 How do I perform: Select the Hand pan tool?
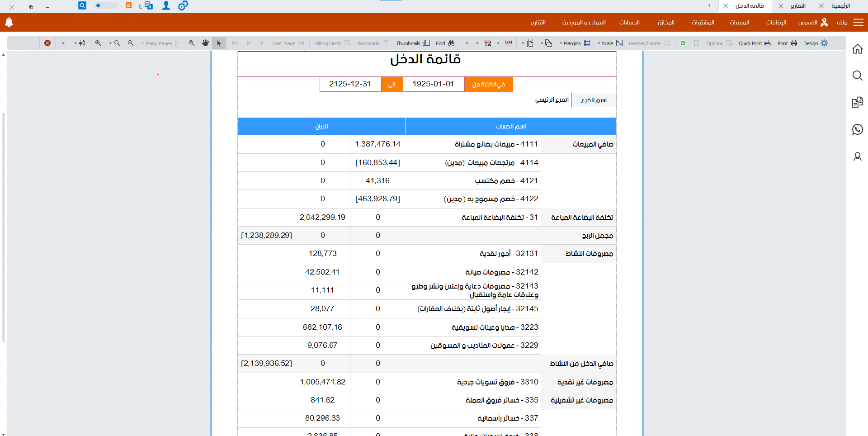pos(206,43)
